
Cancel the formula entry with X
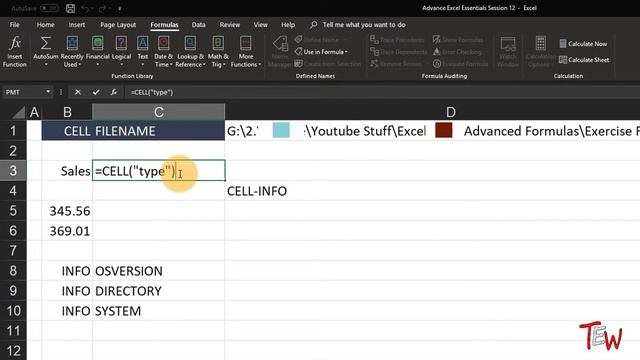click(78, 92)
